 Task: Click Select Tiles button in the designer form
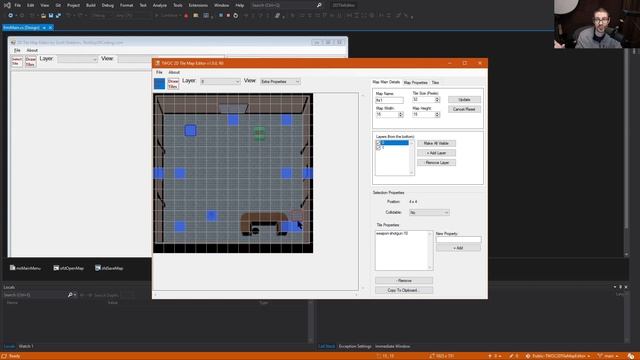coord(17,61)
